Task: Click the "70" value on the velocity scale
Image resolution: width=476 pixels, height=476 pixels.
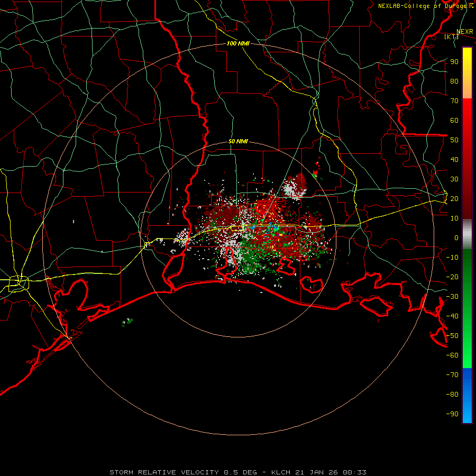Action: 454,101
